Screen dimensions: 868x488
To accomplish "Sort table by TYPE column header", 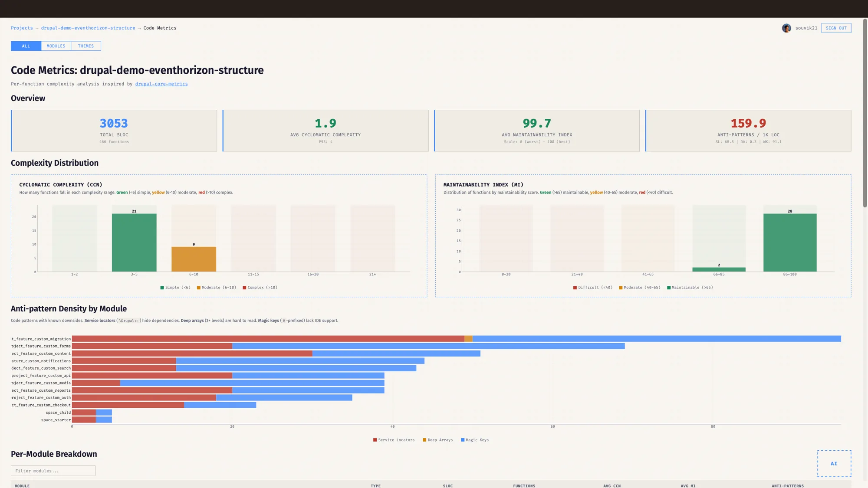I will [x=375, y=486].
